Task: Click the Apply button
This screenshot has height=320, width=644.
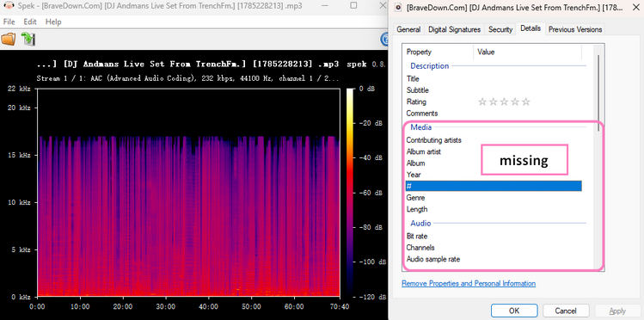Action: pos(617,311)
